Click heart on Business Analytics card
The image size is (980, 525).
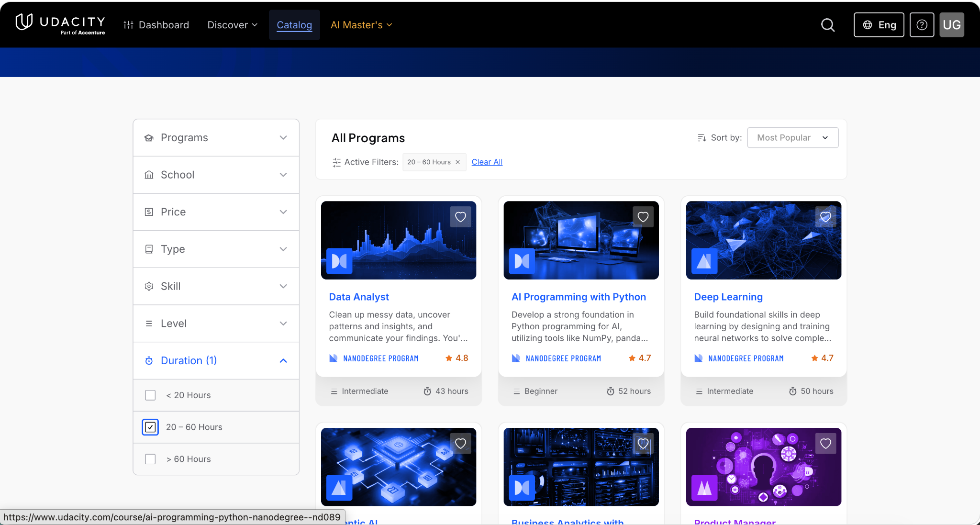pos(643,443)
